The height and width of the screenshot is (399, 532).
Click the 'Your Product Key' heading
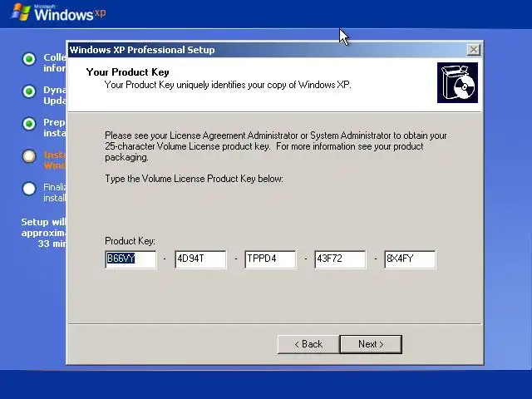(127, 72)
